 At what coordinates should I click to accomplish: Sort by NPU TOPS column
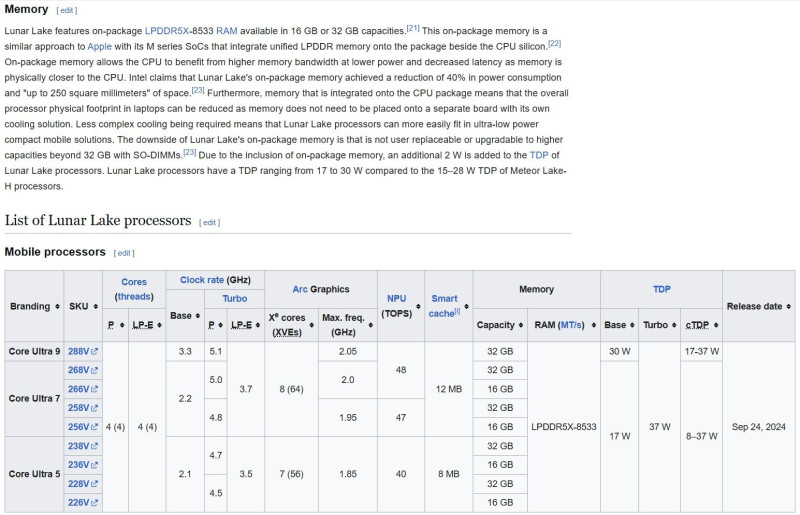pos(418,306)
